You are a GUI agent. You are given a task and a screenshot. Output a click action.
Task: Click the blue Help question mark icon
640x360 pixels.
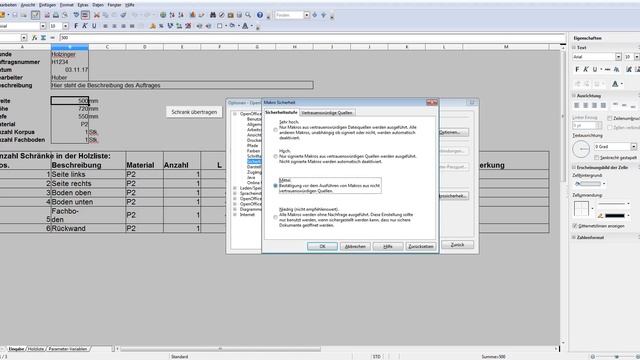tap(260, 15)
